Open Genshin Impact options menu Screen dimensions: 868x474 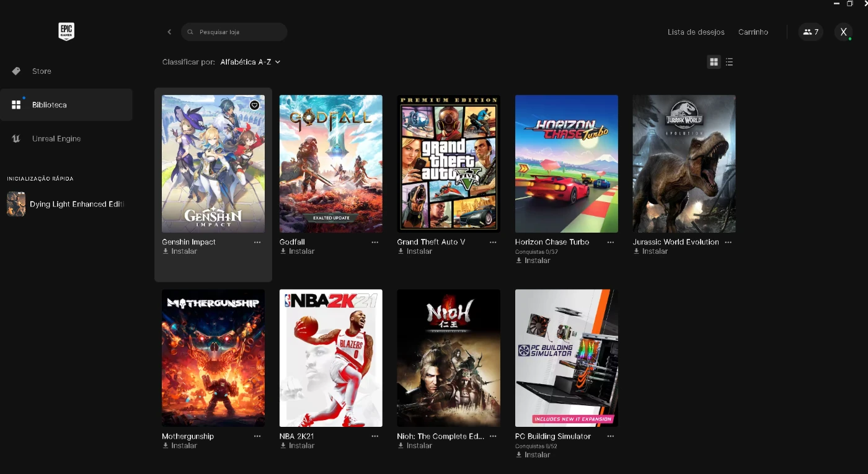257,242
